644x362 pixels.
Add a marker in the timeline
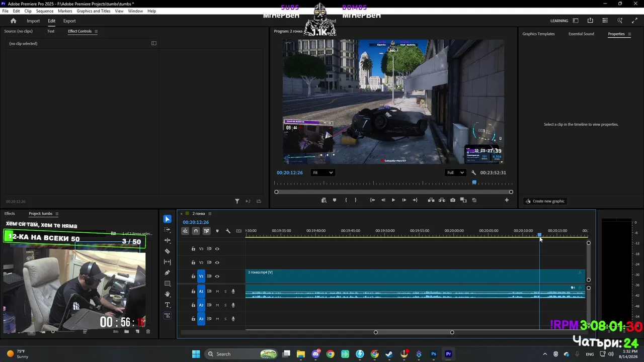[x=217, y=231]
